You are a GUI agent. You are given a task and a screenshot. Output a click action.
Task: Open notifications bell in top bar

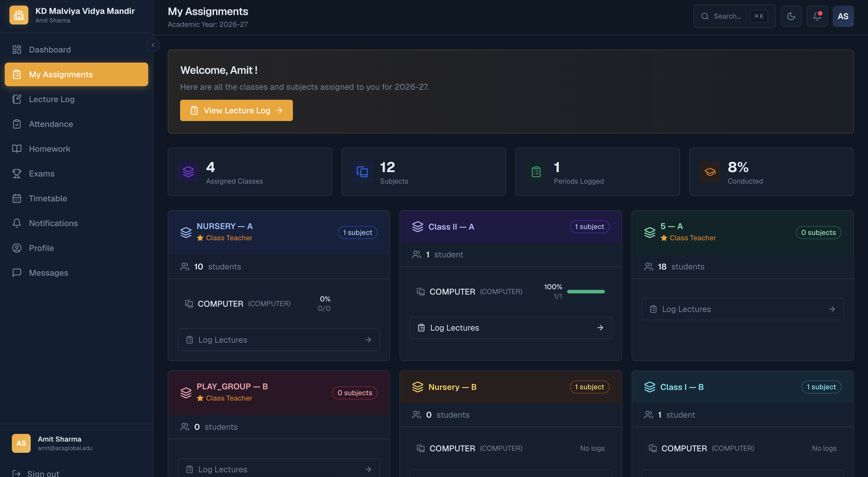(817, 16)
